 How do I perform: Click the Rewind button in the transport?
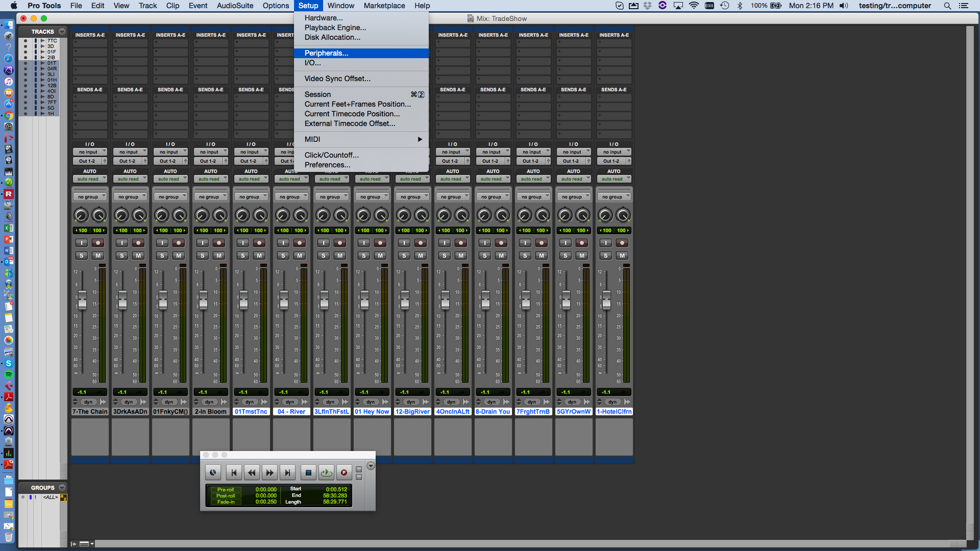[x=252, y=473]
